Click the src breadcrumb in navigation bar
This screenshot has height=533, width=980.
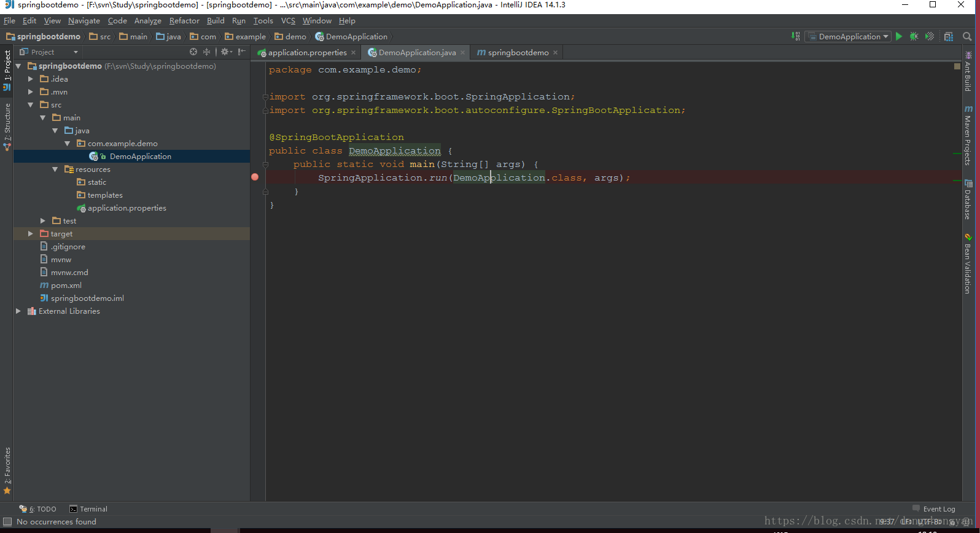pyautogui.click(x=100, y=36)
